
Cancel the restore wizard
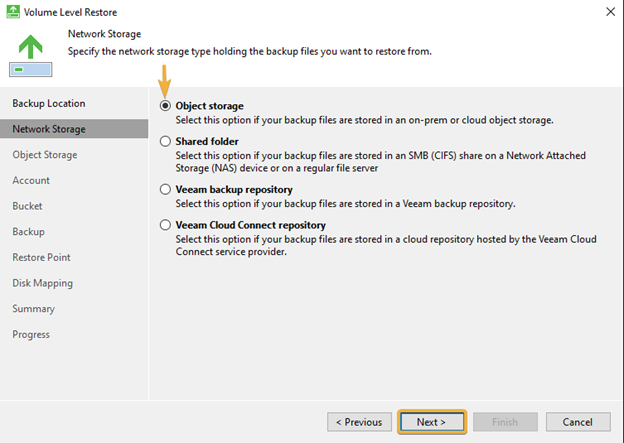tap(578, 422)
